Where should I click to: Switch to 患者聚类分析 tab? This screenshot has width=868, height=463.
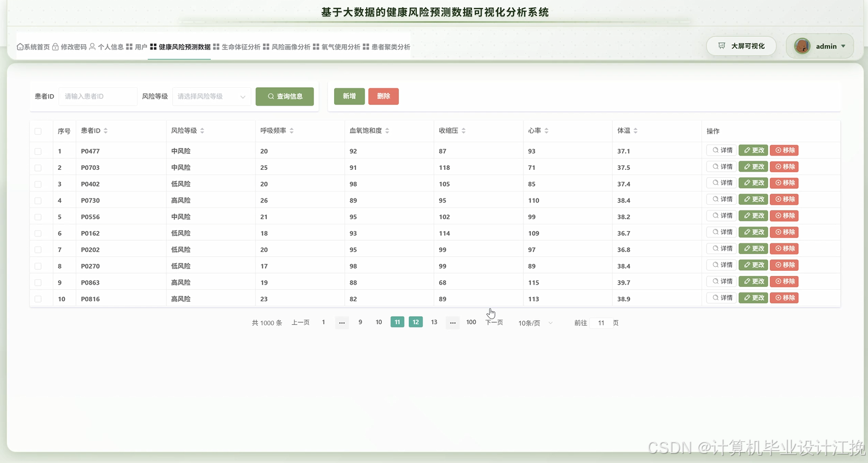click(x=386, y=47)
